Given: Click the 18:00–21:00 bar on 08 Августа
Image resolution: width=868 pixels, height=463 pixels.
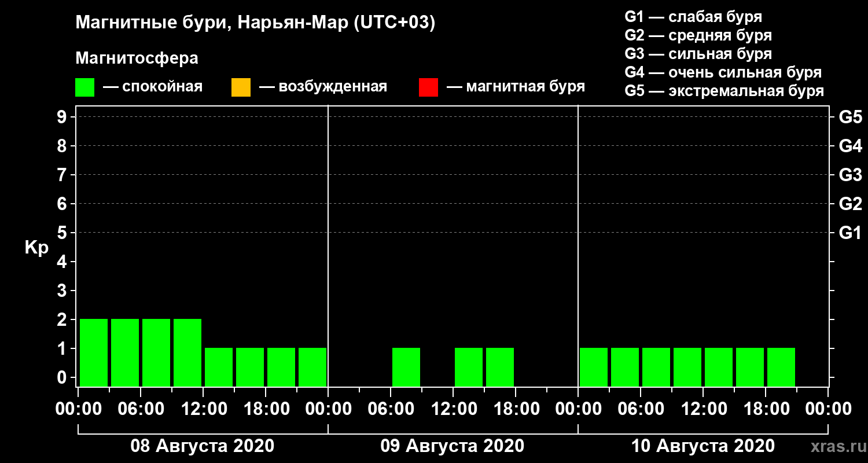Looking at the screenshot, I should (x=281, y=367).
